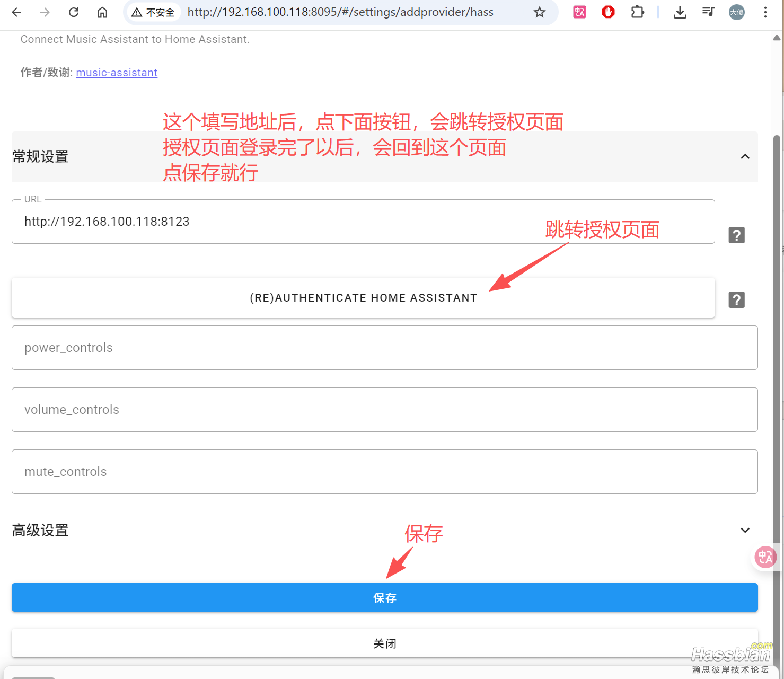
Task: Go back to the previous browser page
Action: pos(17,12)
